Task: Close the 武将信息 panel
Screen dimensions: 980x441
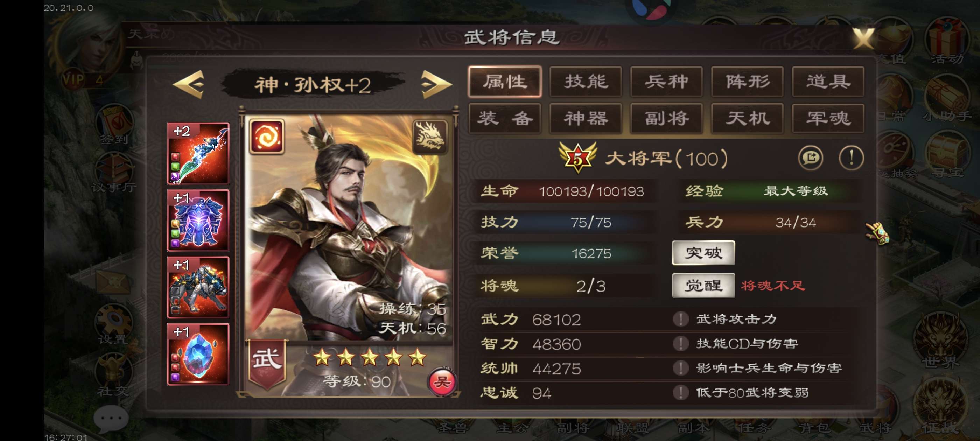Action: tap(863, 38)
